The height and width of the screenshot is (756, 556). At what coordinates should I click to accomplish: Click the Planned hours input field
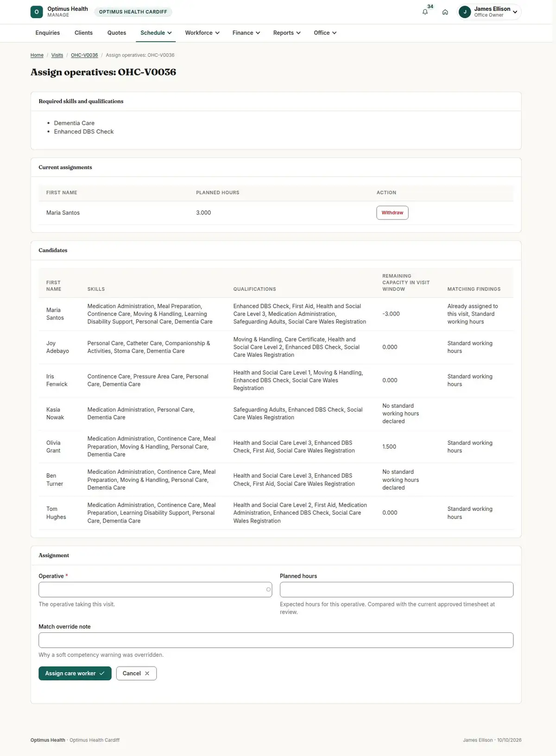(x=397, y=590)
